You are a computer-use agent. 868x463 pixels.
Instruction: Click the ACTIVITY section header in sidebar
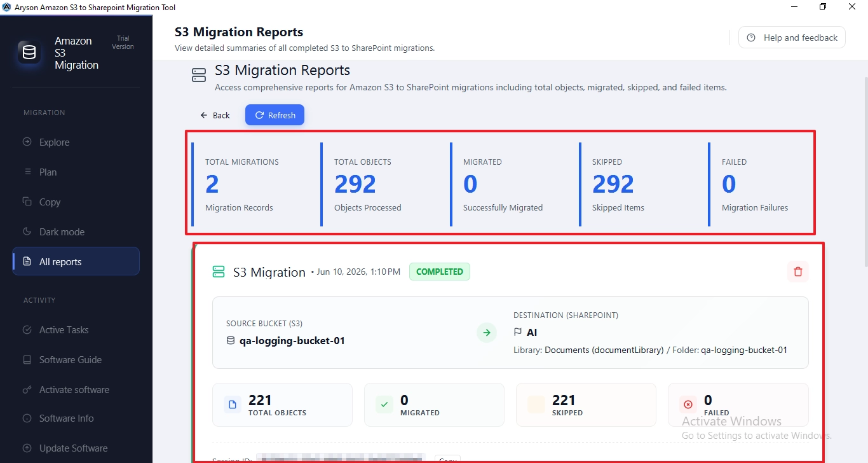pos(39,300)
